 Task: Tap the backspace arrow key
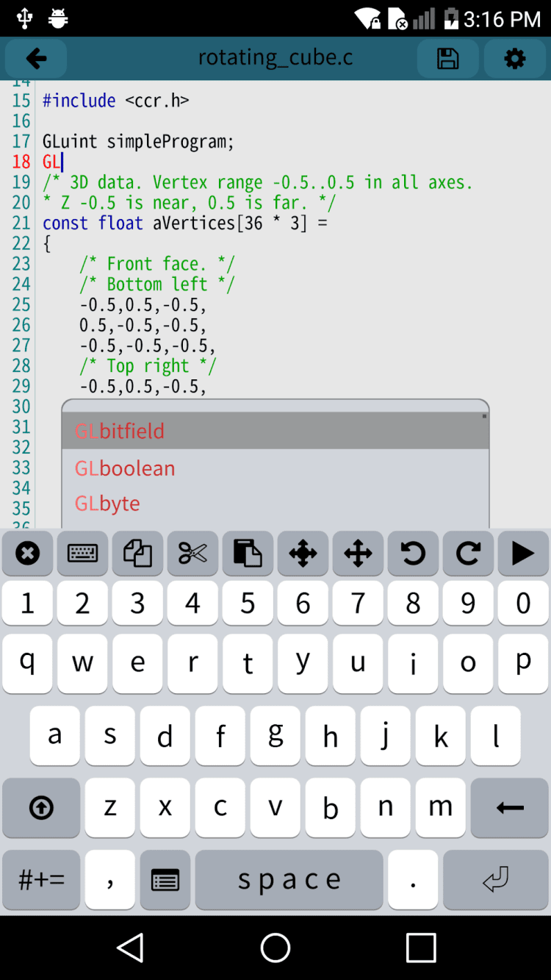click(x=510, y=808)
